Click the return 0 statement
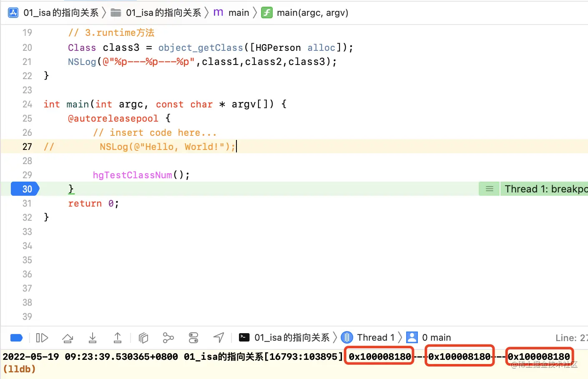The width and height of the screenshot is (588, 379). click(93, 203)
